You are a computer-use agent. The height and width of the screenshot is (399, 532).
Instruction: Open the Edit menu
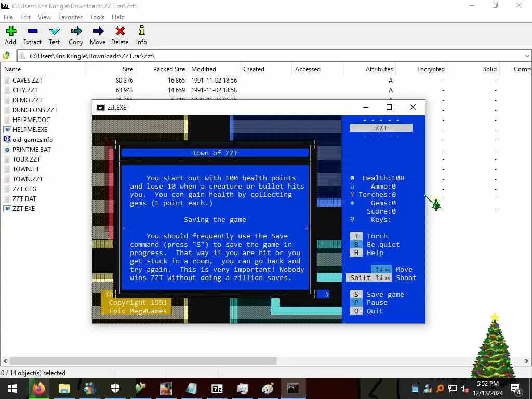pyautogui.click(x=25, y=17)
